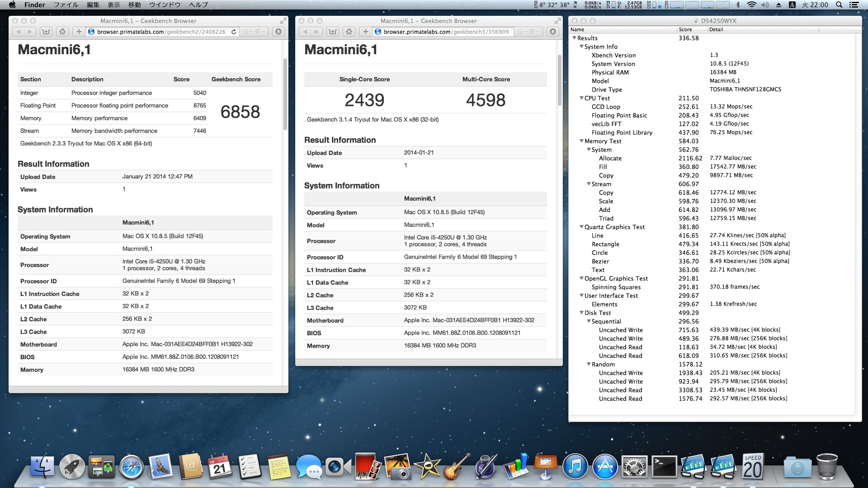Viewport: 868px width, 488px height.
Task: Open the Finder menu
Action: click(x=34, y=5)
